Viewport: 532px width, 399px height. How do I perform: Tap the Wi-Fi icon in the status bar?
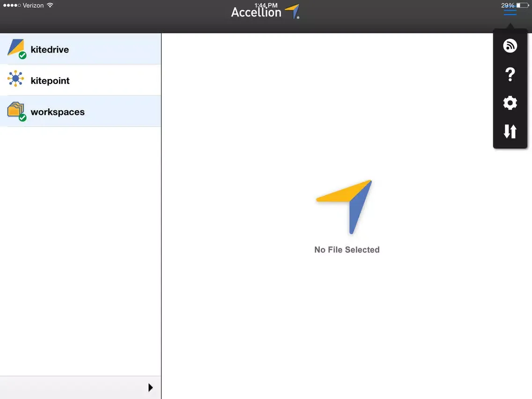(x=50, y=5)
